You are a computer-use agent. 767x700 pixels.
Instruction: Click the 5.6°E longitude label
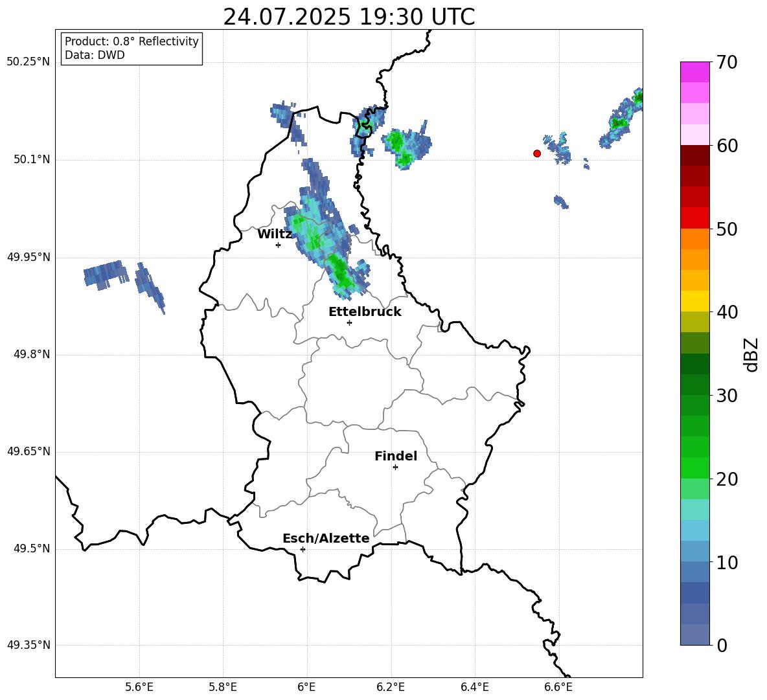tap(139, 687)
